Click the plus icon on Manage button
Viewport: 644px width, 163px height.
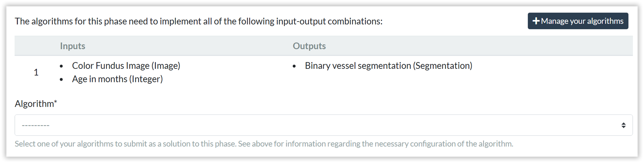[x=536, y=21]
